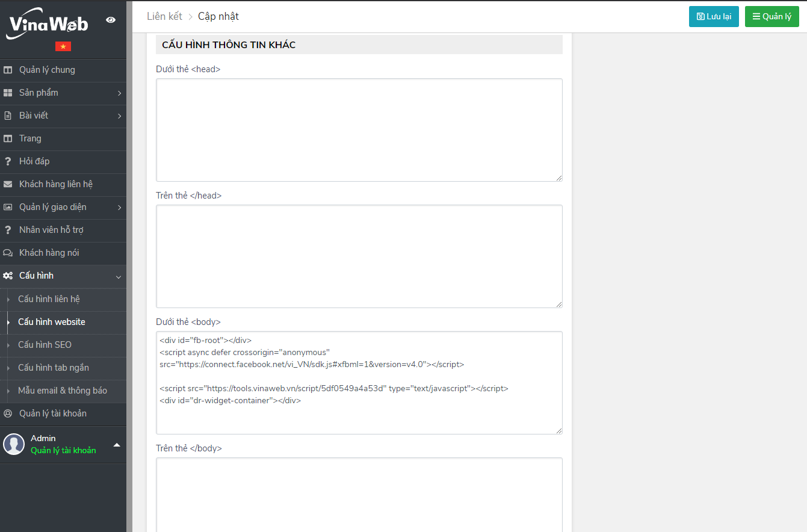The width and height of the screenshot is (807, 532).
Task: Click the grid icon beside Sản phẩm
Action: point(8,93)
